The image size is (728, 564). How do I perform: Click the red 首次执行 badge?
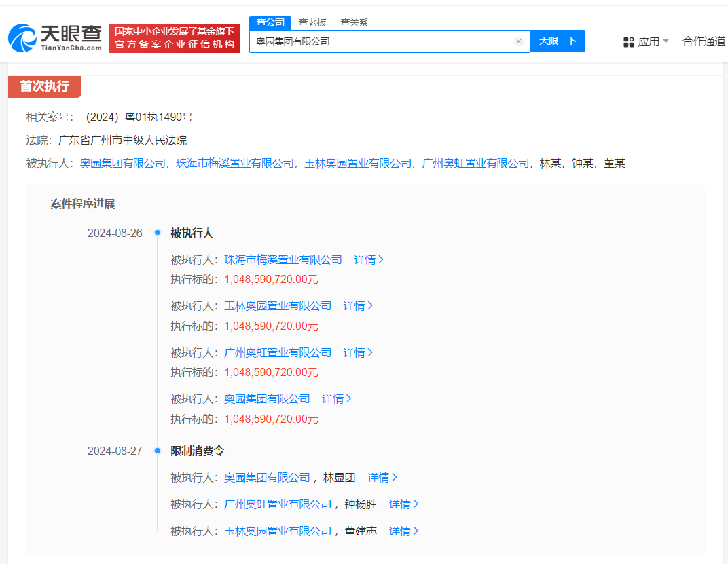click(44, 87)
